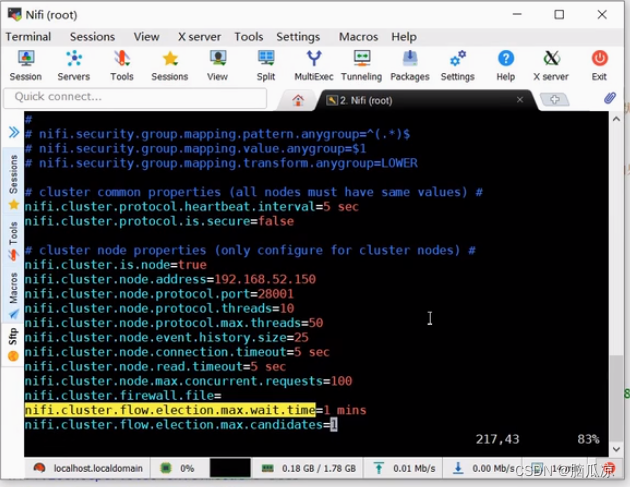
Task: Click the localhost.localdomain status entry
Action: (88, 468)
